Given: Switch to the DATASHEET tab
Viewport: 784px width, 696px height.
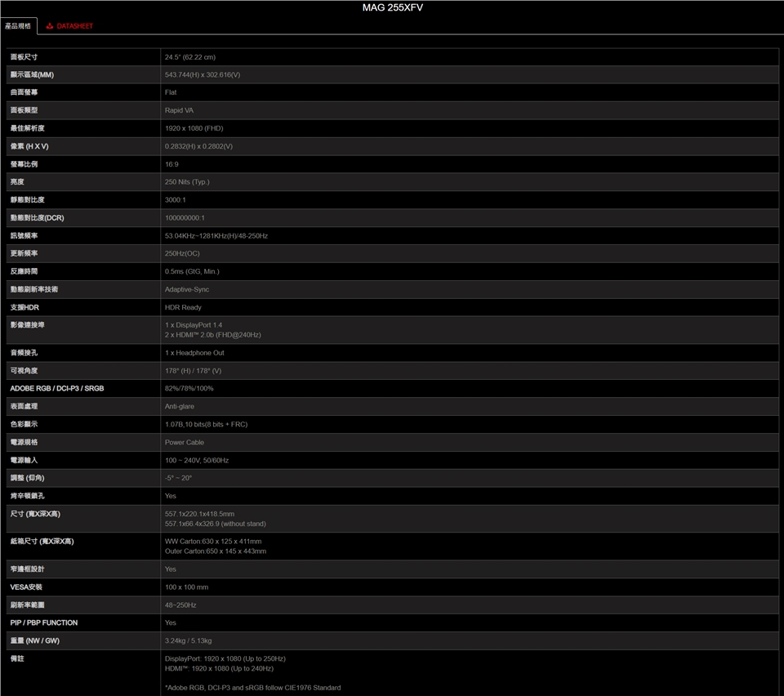Looking at the screenshot, I should pos(74,26).
